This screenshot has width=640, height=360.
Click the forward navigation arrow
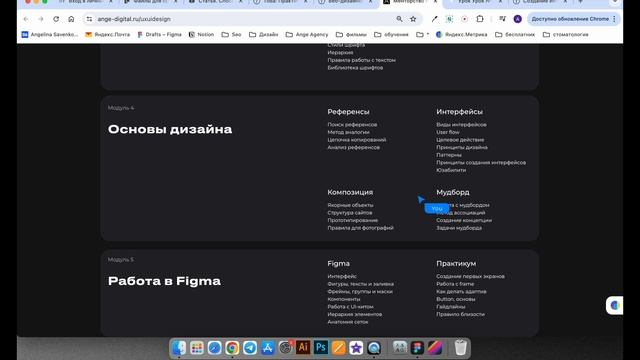(41, 19)
